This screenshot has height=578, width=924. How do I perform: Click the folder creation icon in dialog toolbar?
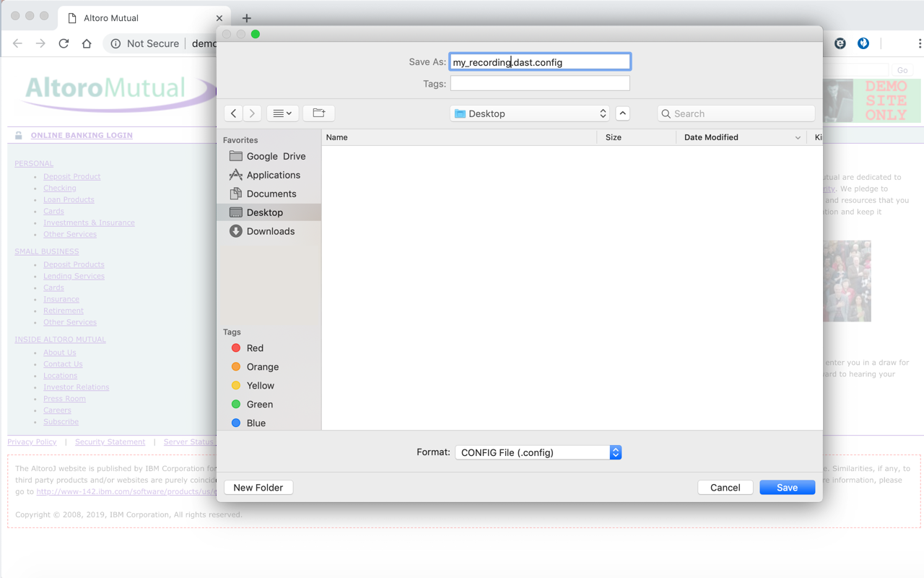coord(318,113)
